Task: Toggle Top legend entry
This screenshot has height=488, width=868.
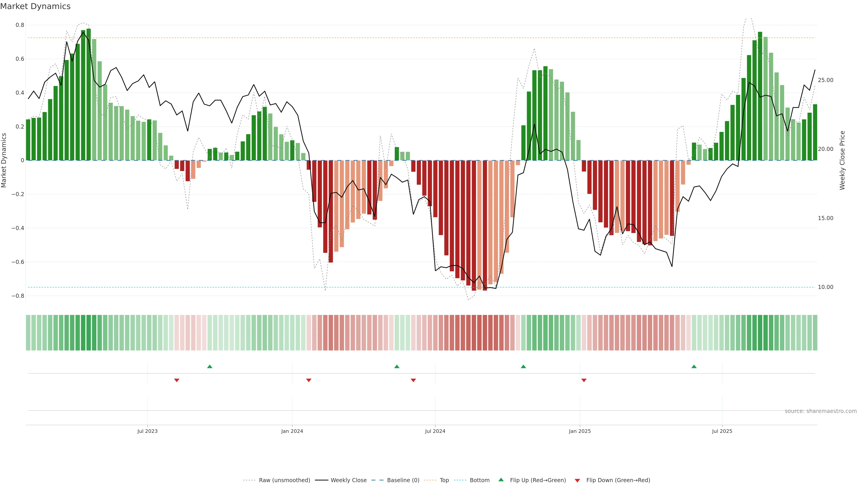Action: [444, 480]
